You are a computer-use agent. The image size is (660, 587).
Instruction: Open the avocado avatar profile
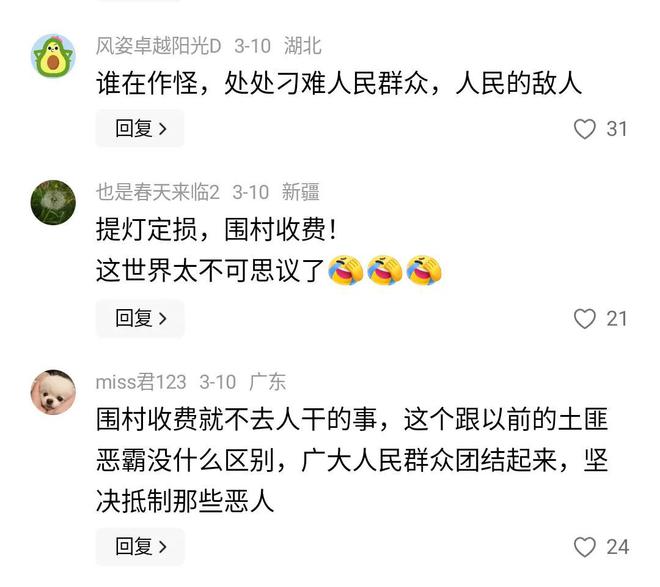pyautogui.click(x=53, y=56)
